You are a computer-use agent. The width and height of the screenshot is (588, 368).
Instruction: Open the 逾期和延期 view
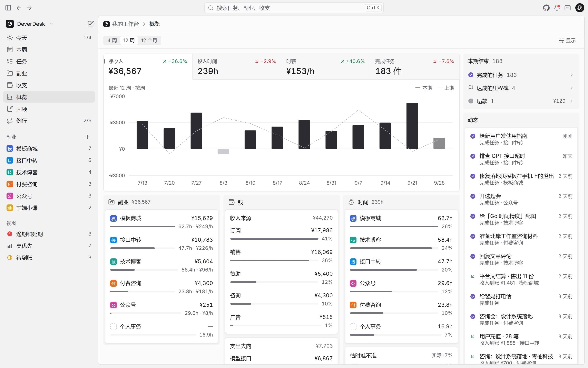tap(49, 234)
